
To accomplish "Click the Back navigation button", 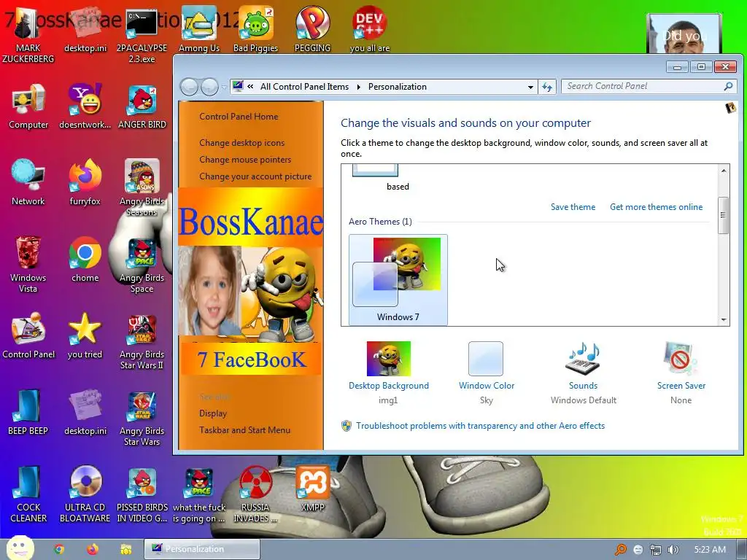I will [x=189, y=87].
